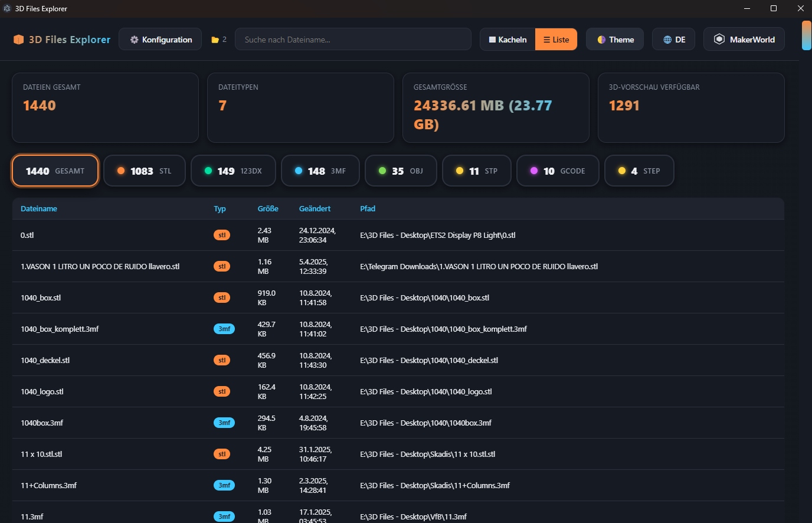Click the Suche nach Dateiname search field

[353, 40]
